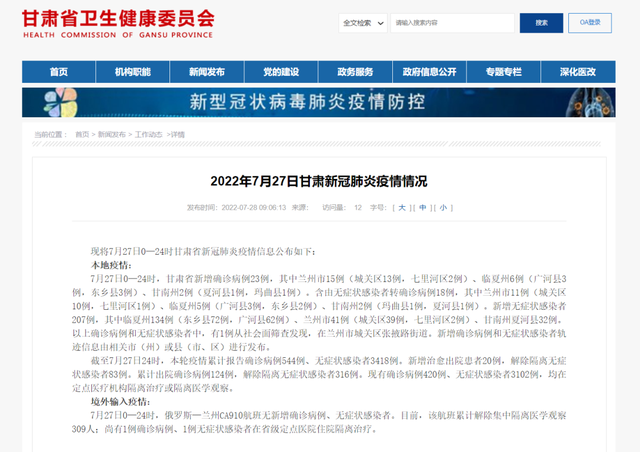Open the 机构职能 menu item
Image resolution: width=640 pixels, height=452 pixels.
pos(132,72)
